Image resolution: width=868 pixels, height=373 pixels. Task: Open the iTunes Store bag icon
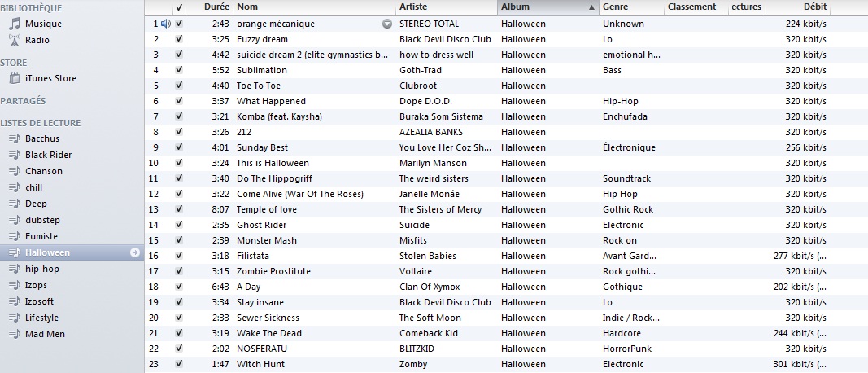[x=15, y=78]
